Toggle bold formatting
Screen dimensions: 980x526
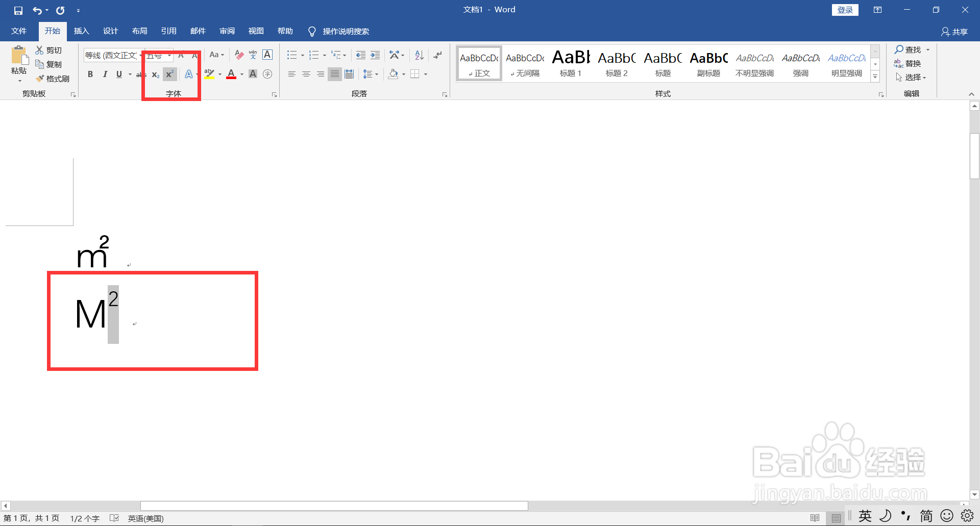tap(90, 74)
